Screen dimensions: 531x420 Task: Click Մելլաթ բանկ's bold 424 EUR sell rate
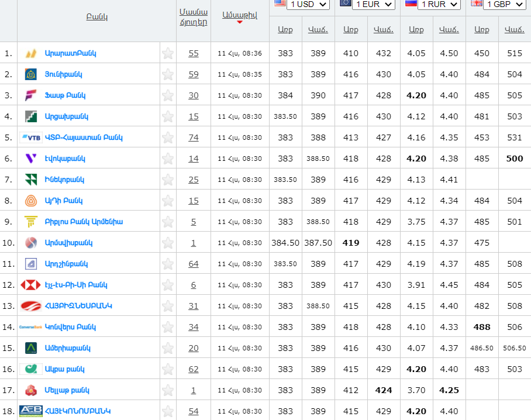384,390
